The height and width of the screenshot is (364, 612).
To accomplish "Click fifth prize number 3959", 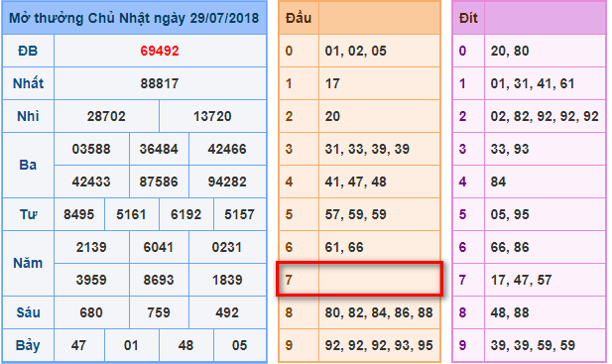I will click(91, 280).
